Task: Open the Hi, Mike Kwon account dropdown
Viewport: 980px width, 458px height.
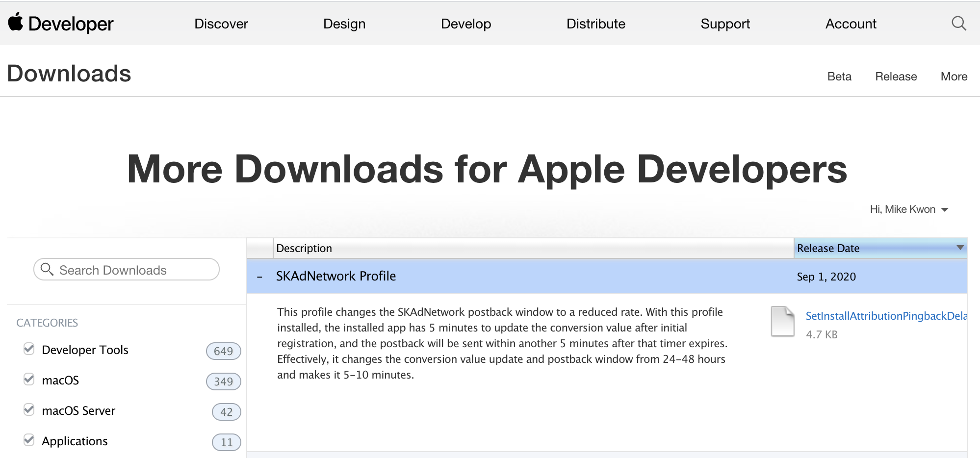Action: pos(909,209)
